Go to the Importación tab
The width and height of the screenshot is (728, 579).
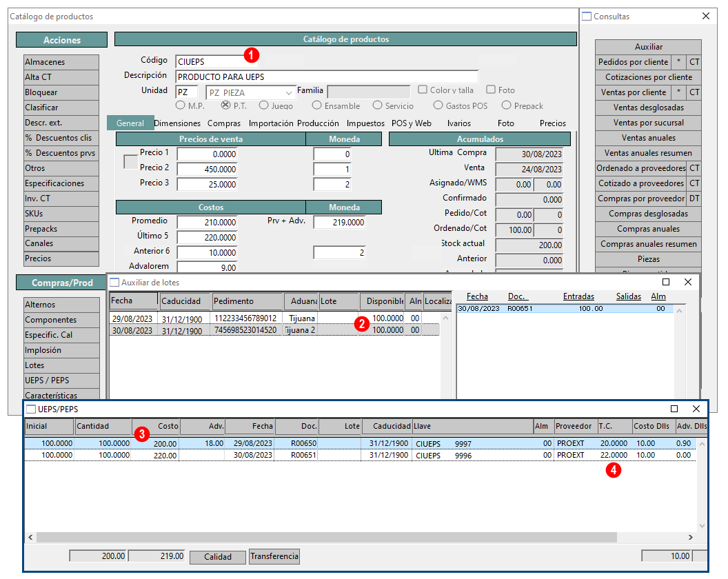[271, 123]
